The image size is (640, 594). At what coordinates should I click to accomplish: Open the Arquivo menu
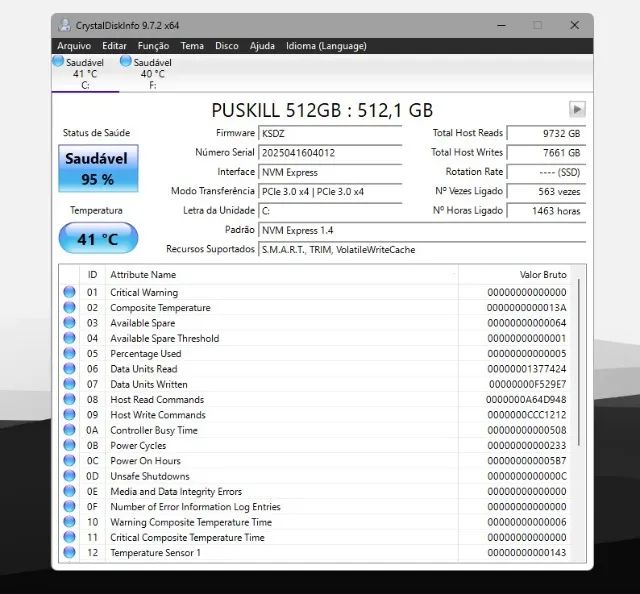(x=74, y=46)
